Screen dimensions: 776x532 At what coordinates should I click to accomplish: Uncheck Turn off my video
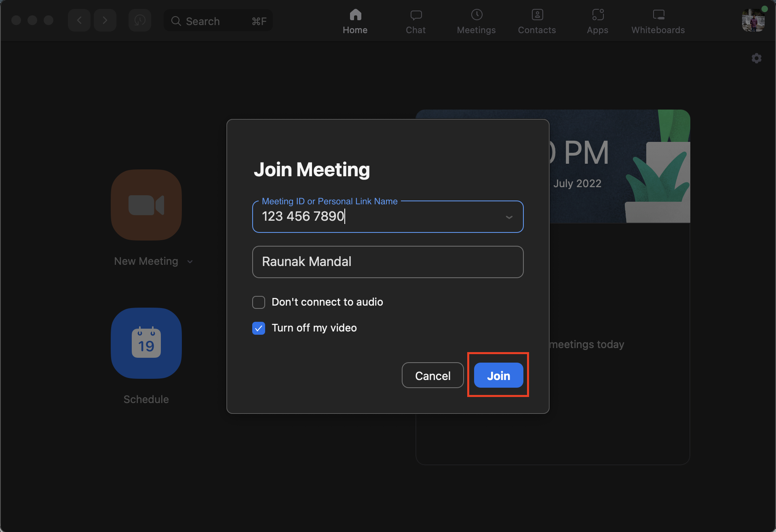pos(259,328)
